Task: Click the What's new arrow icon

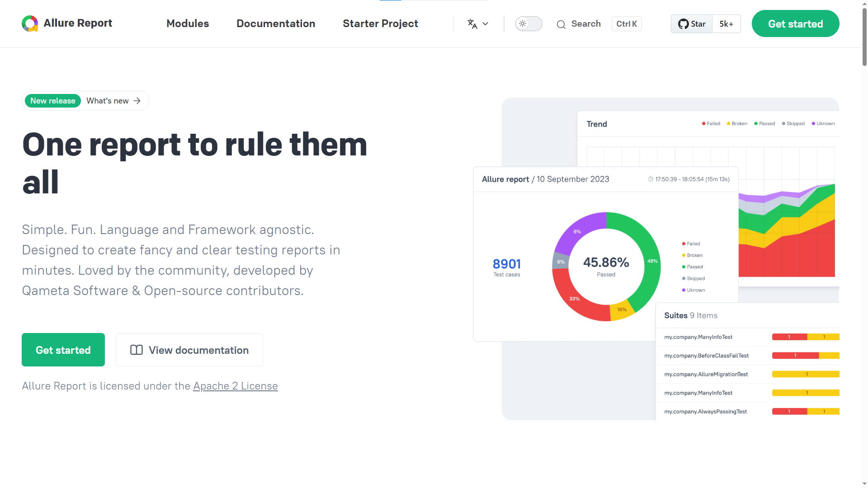Action: click(x=137, y=101)
